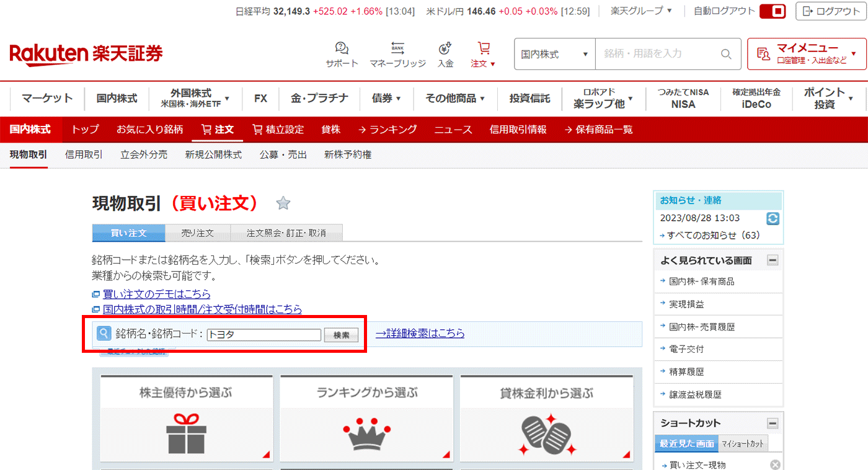
Task: Click the search magnifier icon in header
Action: pyautogui.click(x=727, y=54)
